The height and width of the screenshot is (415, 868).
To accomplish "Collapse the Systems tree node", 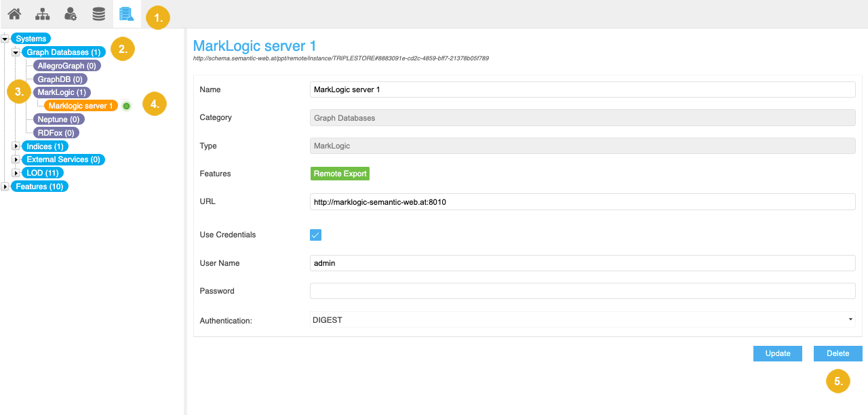I will coord(5,39).
